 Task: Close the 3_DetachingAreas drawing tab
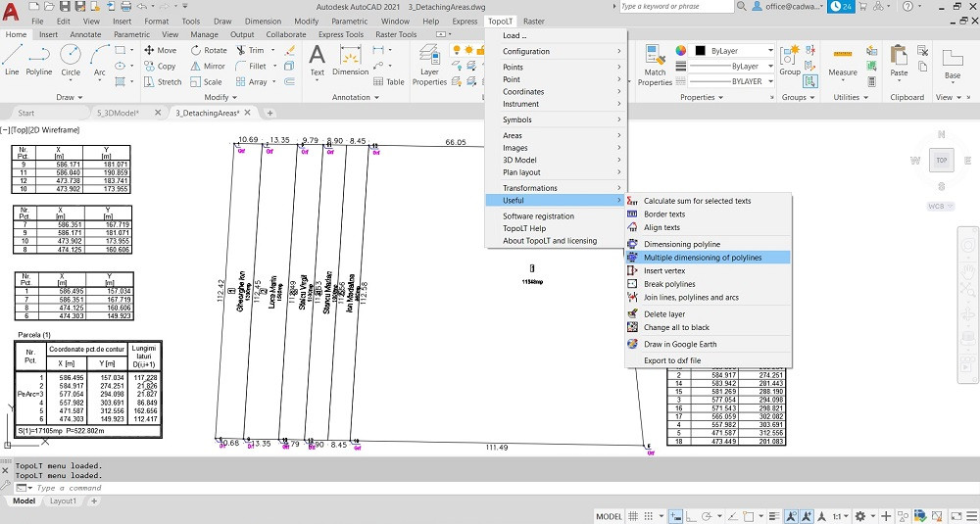[248, 113]
